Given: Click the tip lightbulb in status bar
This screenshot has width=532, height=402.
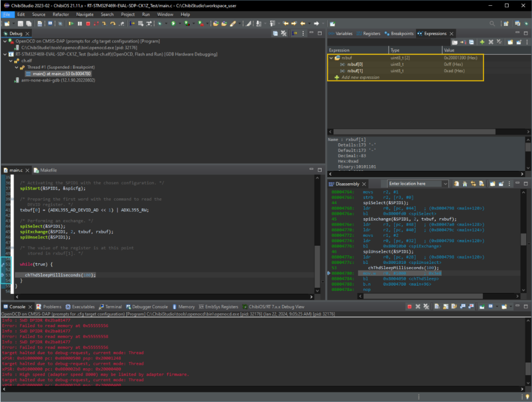Looking at the screenshot, I should 527,397.
